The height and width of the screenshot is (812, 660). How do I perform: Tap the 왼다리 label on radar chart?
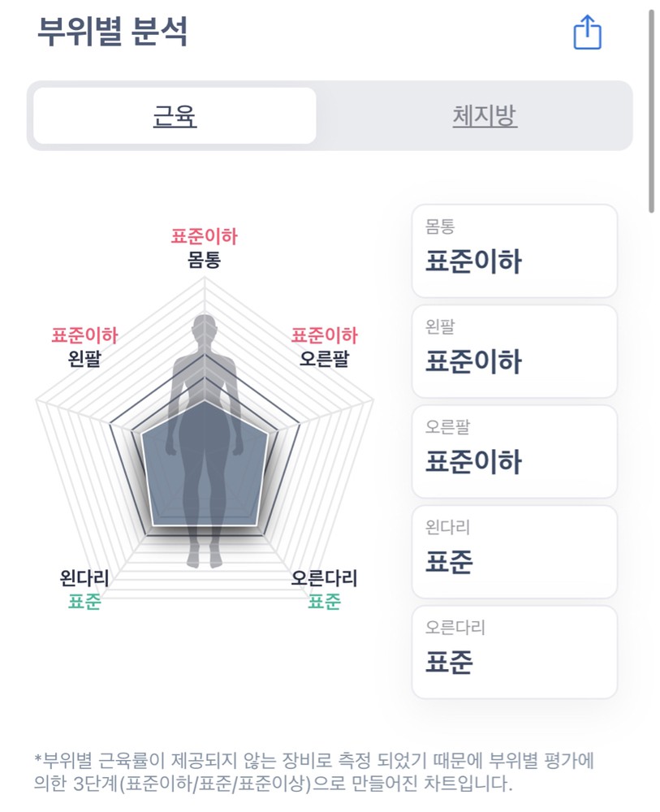(84, 579)
